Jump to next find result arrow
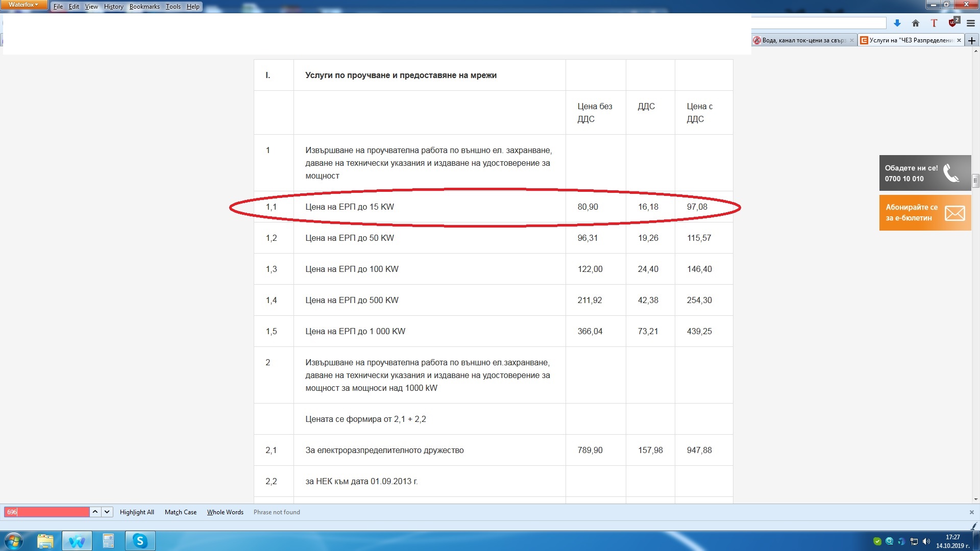Viewport: 980px width, 551px height. [107, 512]
